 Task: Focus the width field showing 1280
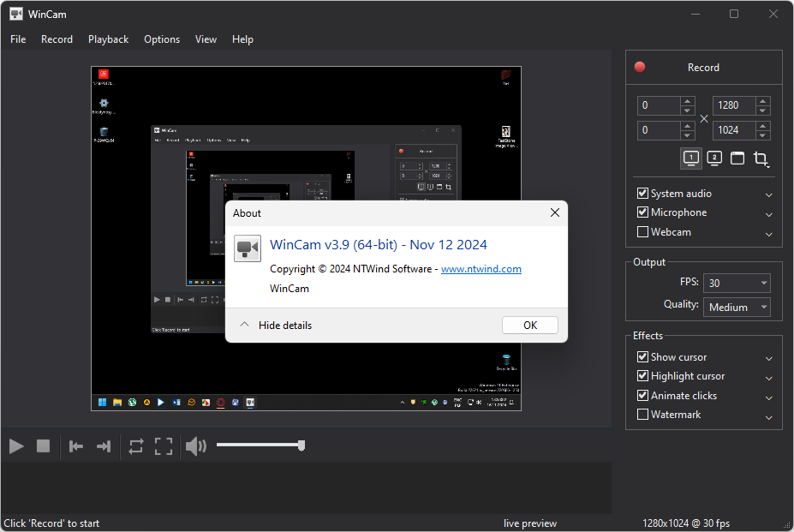734,105
